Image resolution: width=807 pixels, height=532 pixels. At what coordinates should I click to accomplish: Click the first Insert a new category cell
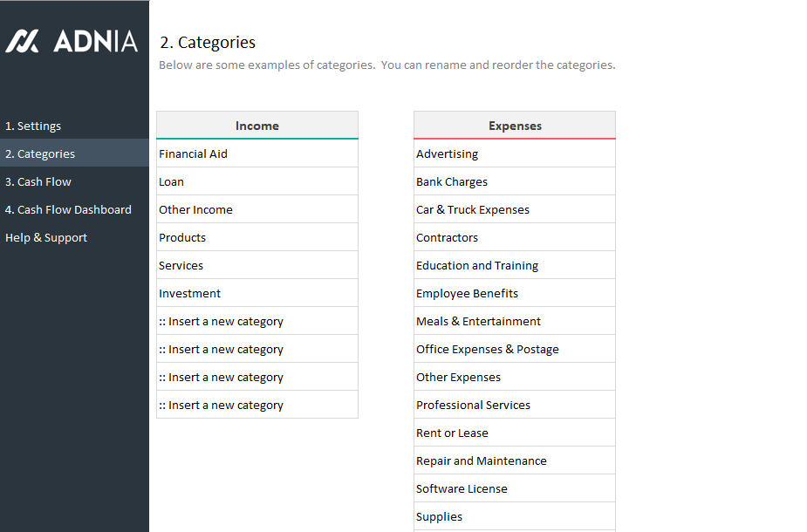[256, 322]
